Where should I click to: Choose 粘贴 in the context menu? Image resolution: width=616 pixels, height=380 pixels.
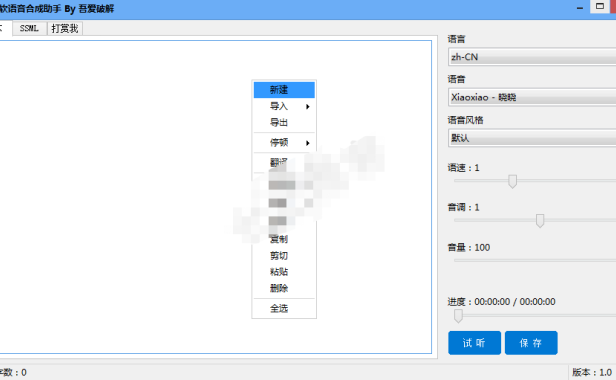(284, 272)
